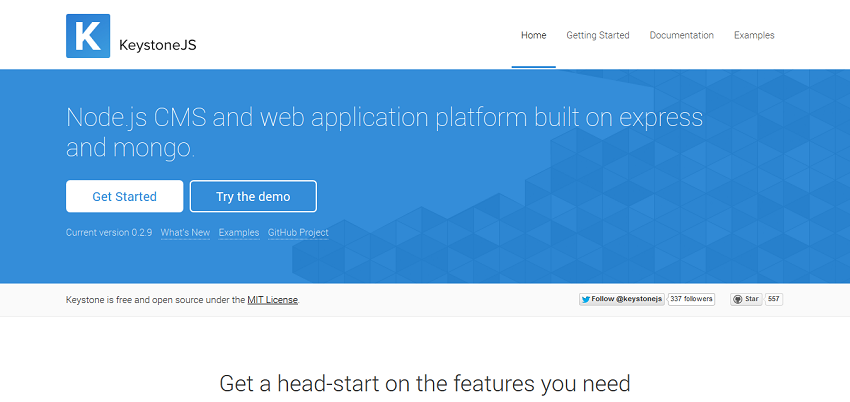Screen dimensions: 850x402
Task: Click the KeystoneJS brand name text
Action: click(159, 44)
